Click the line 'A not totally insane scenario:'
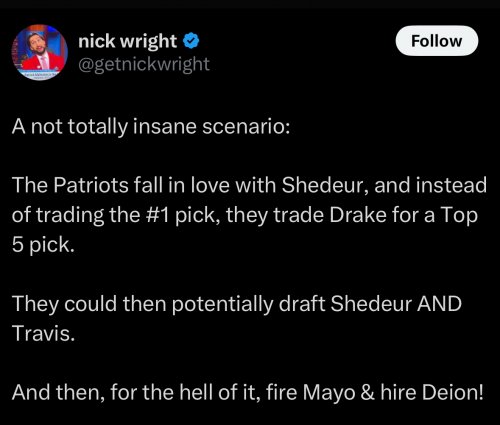Viewport: 500px width, 425px height. [x=151, y=127]
